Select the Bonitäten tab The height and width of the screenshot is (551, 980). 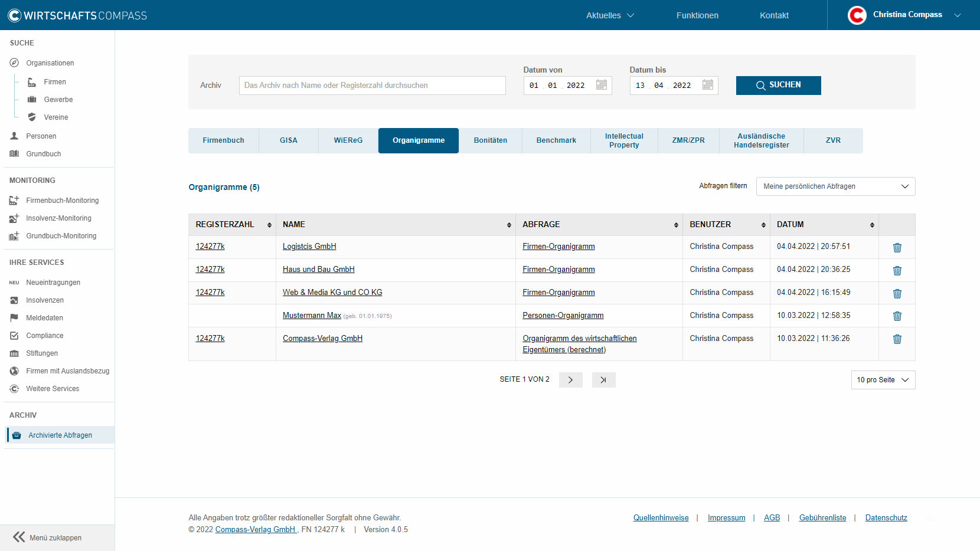491,140
